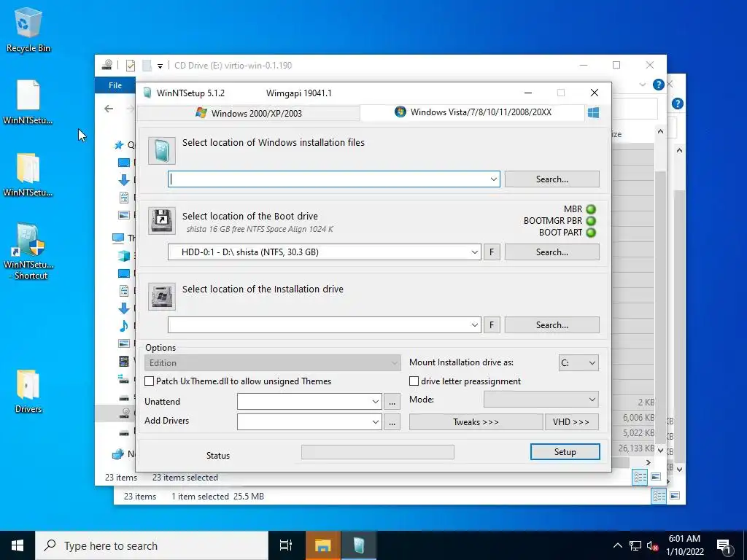
Task: Open the File menu in Explorer
Action: tap(115, 85)
